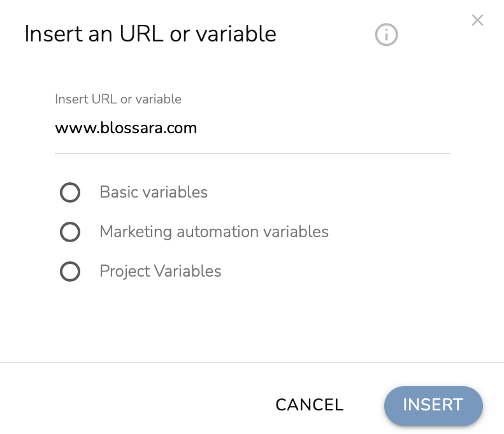The width and height of the screenshot is (504, 434).
Task: Place cursor at end of www.blossara.com text
Action: [198, 128]
